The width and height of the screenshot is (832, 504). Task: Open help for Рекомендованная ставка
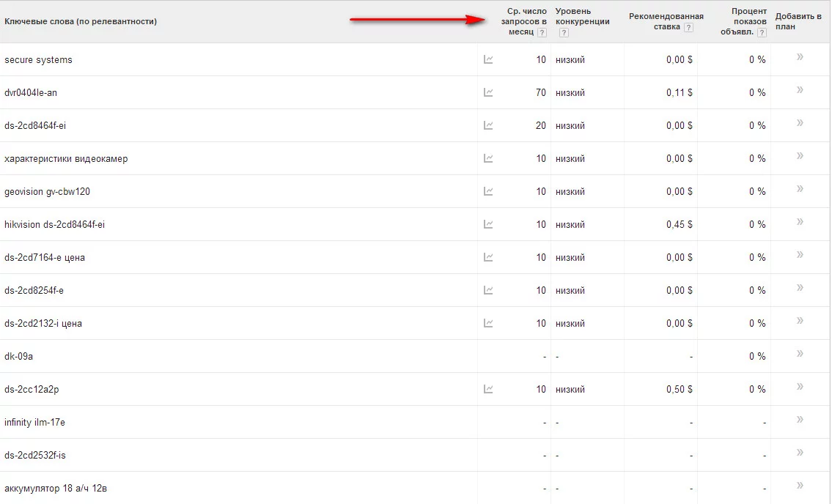click(x=688, y=27)
